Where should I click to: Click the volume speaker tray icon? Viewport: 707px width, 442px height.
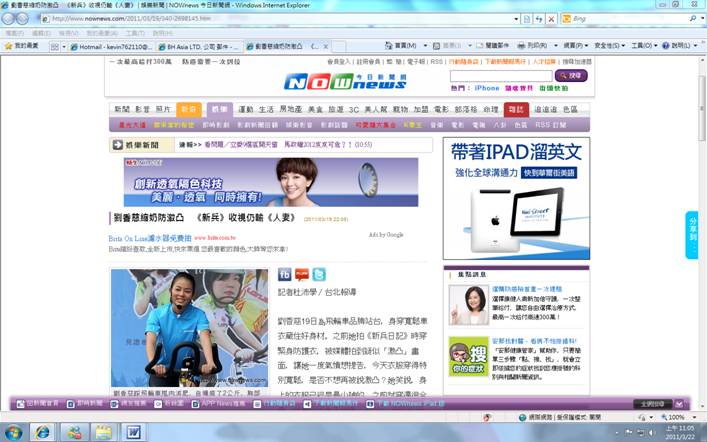tap(651, 433)
